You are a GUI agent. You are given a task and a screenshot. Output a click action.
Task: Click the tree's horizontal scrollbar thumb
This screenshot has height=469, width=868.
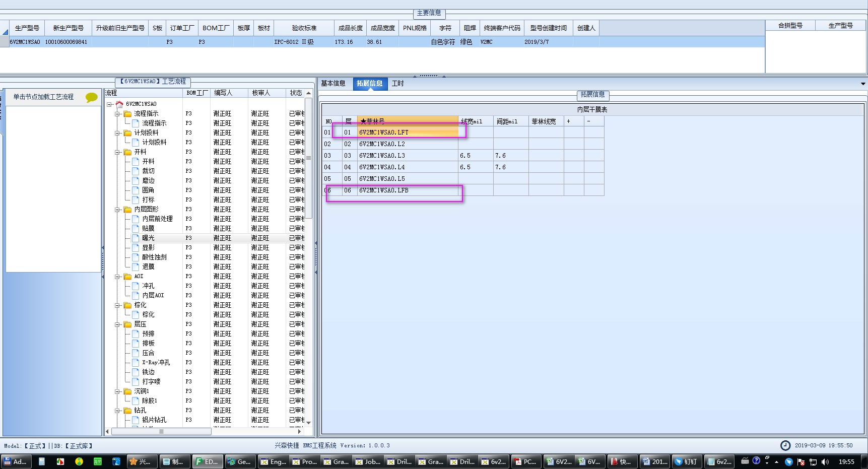[161, 432]
